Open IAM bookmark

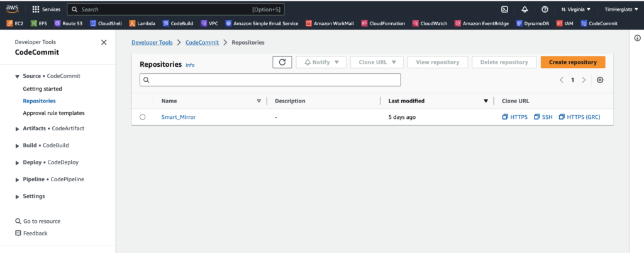565,23
